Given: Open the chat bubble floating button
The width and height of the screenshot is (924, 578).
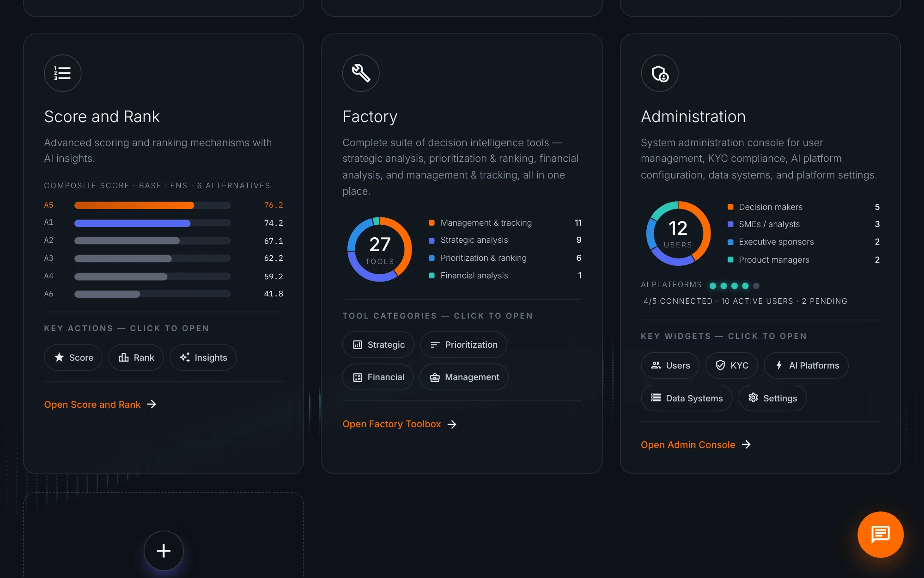Looking at the screenshot, I should pyautogui.click(x=880, y=534).
